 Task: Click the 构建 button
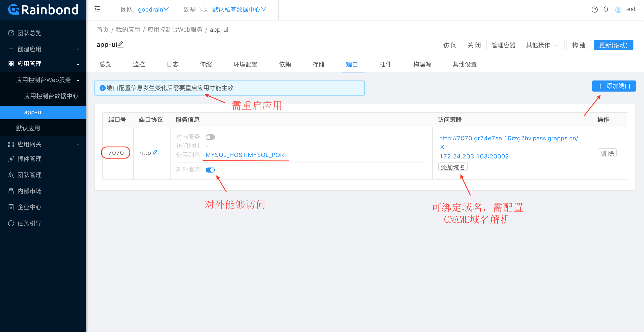pos(579,45)
